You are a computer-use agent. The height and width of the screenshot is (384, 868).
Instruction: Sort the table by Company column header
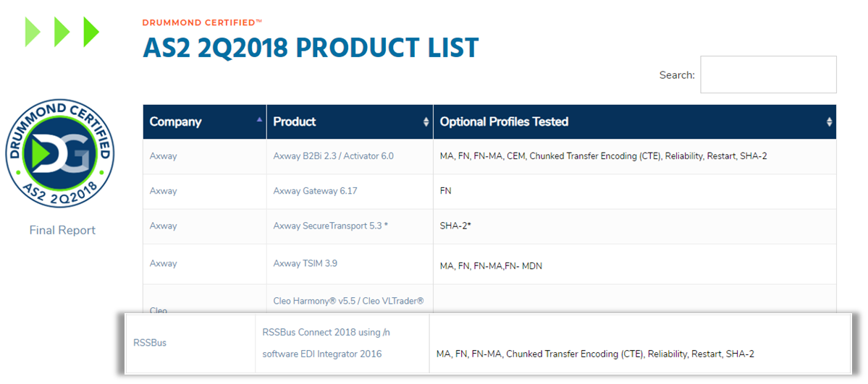(204, 121)
